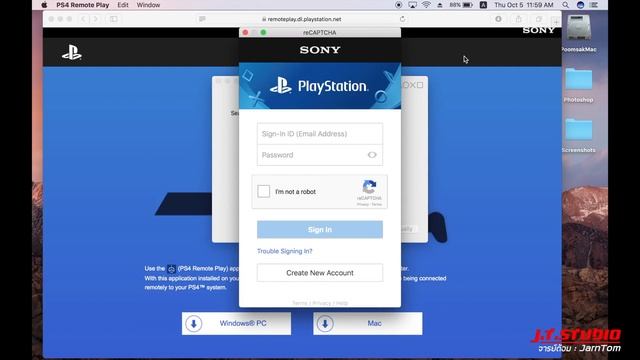Download Remote Play for Windows PC

click(x=236, y=323)
